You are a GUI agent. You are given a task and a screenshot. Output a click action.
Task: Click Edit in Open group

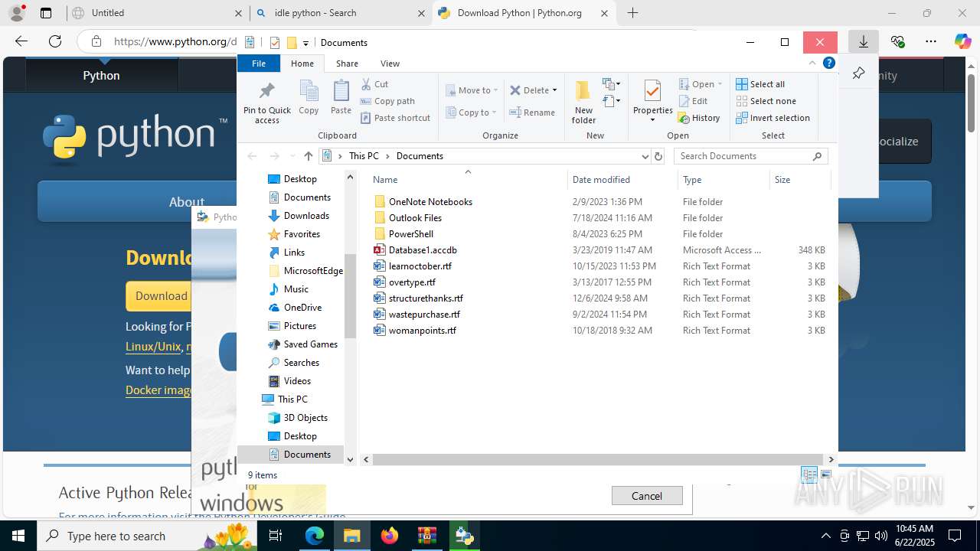(693, 101)
